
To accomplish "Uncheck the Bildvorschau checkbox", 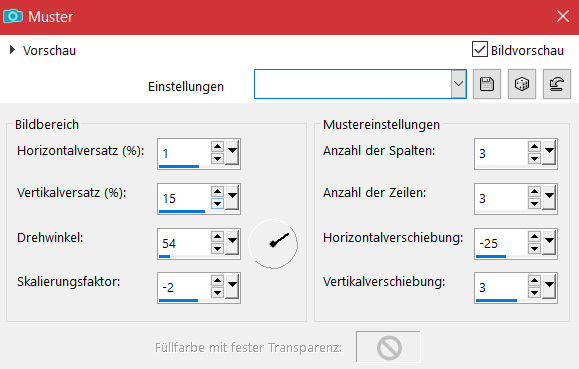I will tap(480, 49).
